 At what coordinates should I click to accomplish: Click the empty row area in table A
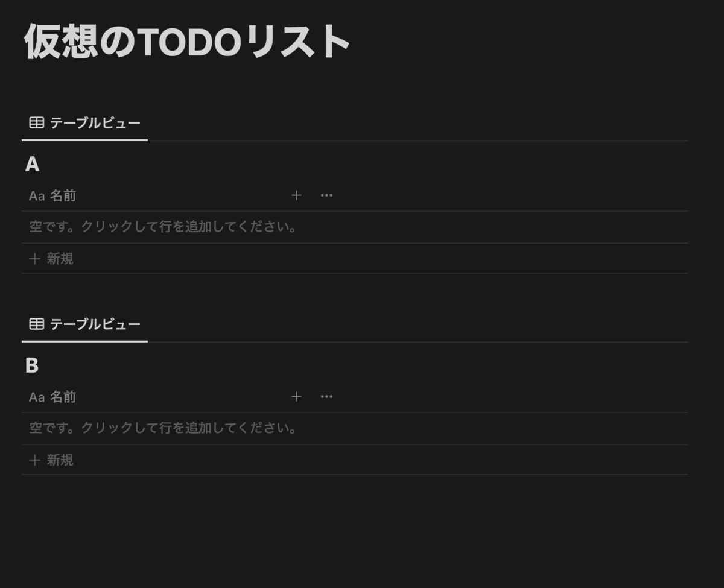(x=163, y=227)
